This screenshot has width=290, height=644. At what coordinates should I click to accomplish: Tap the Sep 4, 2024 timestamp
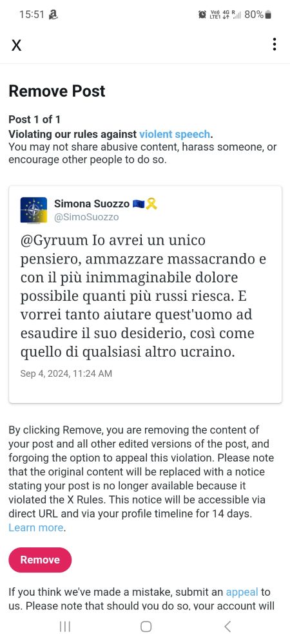coord(66,374)
